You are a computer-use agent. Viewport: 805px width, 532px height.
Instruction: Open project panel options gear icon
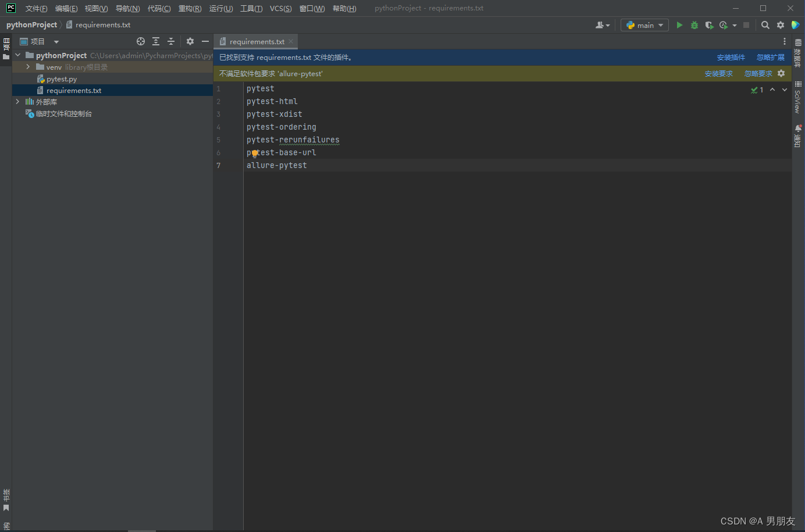coord(190,41)
